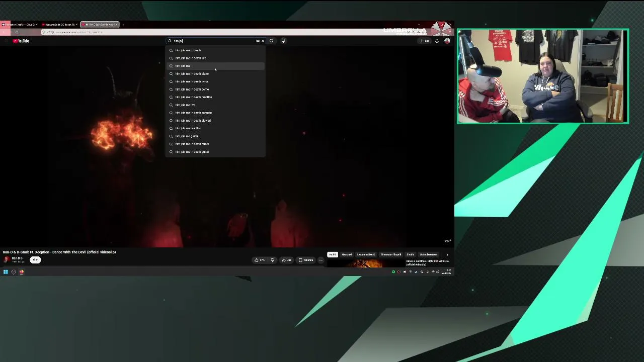Like the Dance With The Devil video
The height and width of the screenshot is (362, 644).
click(x=260, y=260)
